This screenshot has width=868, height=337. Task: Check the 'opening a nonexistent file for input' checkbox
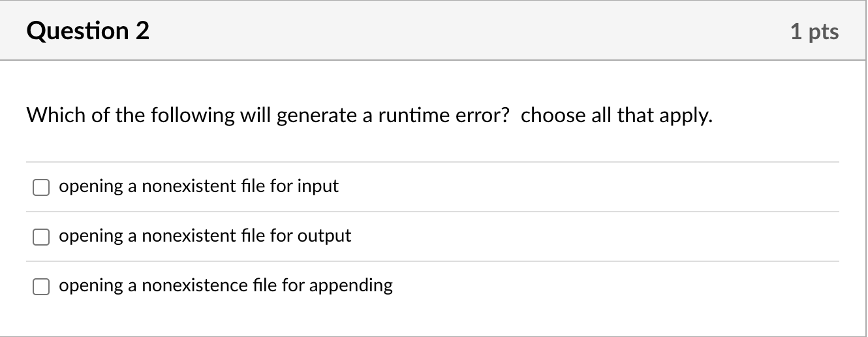point(41,187)
